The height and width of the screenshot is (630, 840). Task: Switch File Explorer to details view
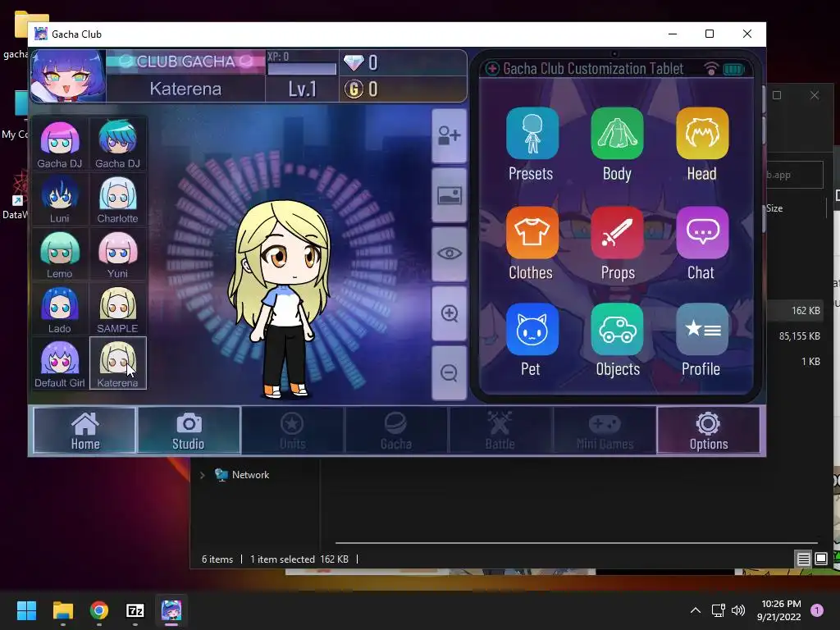tap(804, 559)
